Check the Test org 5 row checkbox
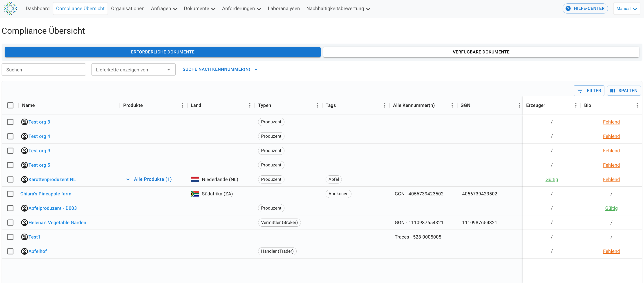Screen dimensions: 644x283 point(10,165)
